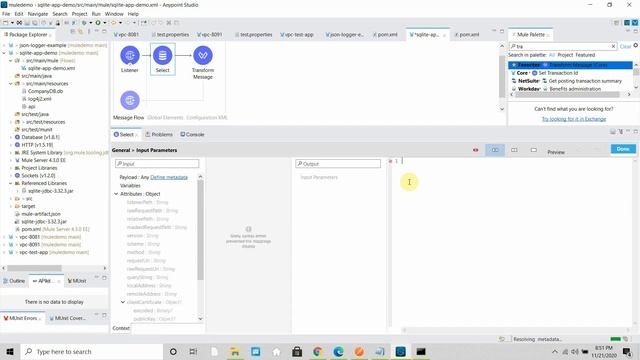Viewport: 640px width, 360px height.
Task: Collapse the src/main/mule folder
Action: click(x=11, y=61)
